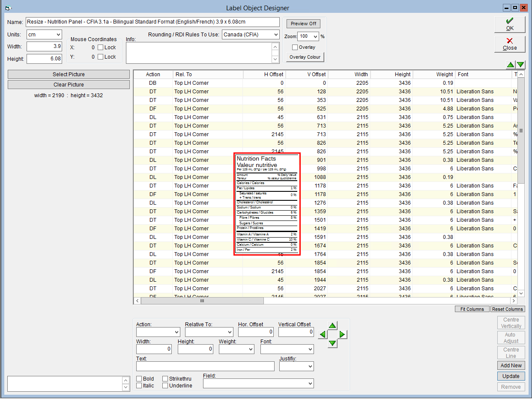Click the bottom-left text box
This screenshot has height=399, width=532.
click(65, 384)
